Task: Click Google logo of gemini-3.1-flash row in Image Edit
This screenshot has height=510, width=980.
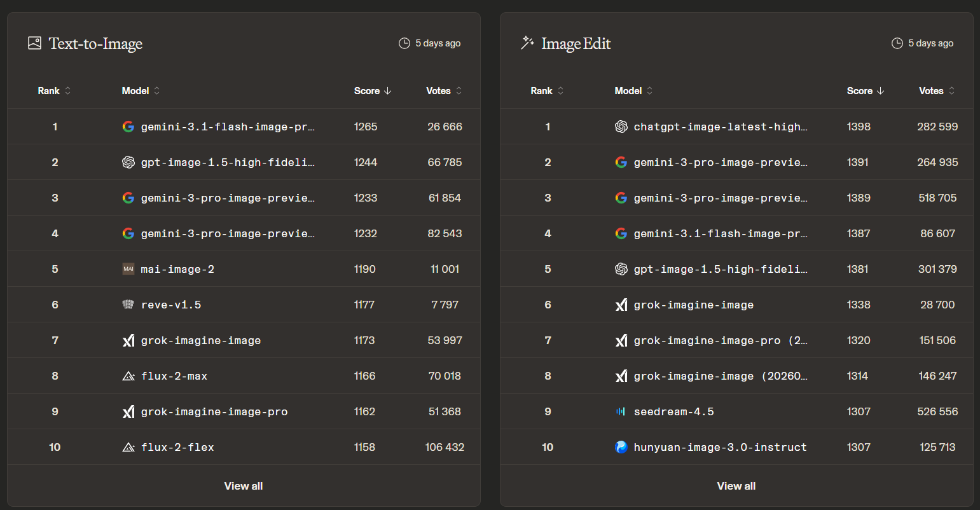Action: click(621, 233)
